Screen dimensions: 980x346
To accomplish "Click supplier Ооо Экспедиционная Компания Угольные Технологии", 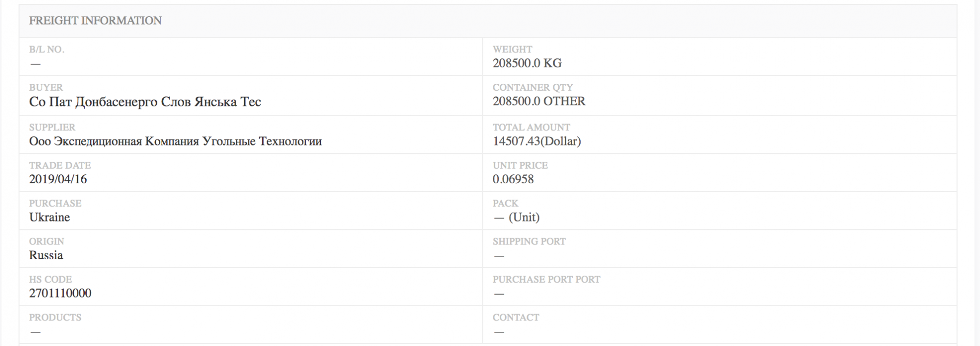I will pyautogui.click(x=175, y=142).
